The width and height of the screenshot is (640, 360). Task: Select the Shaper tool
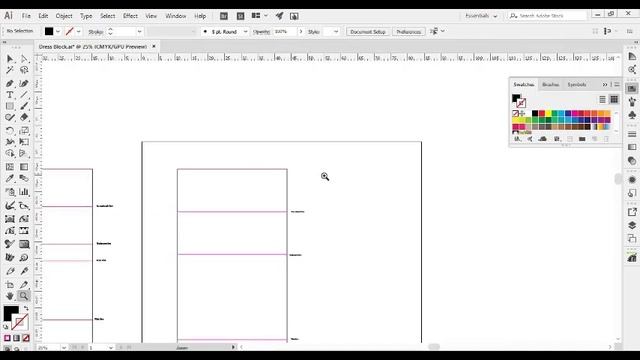pos(10,118)
